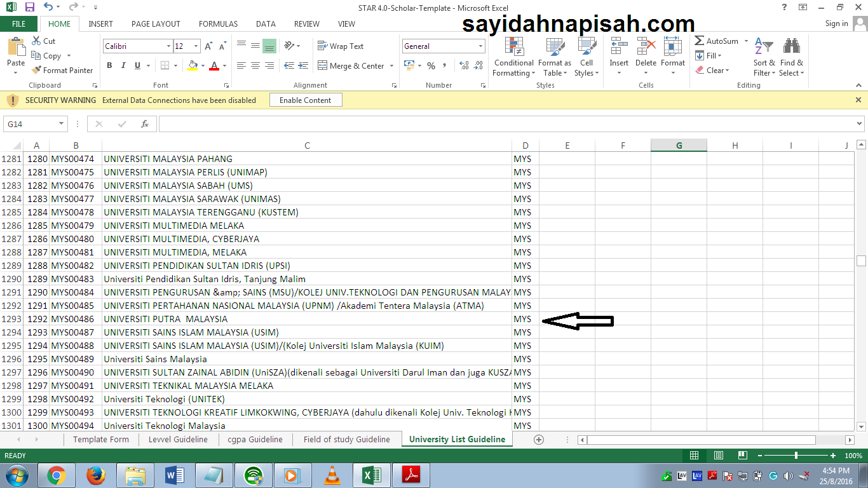This screenshot has width=868, height=488.
Task: Open the Format cells menu
Action: coord(673,57)
